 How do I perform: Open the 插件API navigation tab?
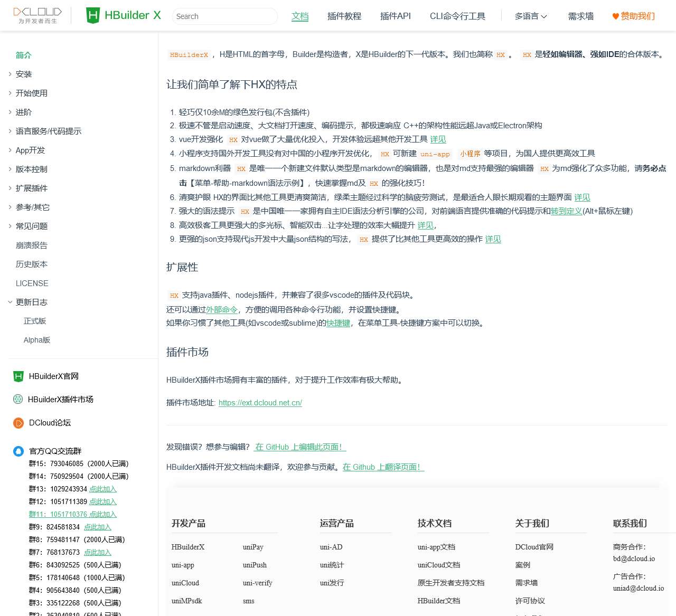[396, 16]
